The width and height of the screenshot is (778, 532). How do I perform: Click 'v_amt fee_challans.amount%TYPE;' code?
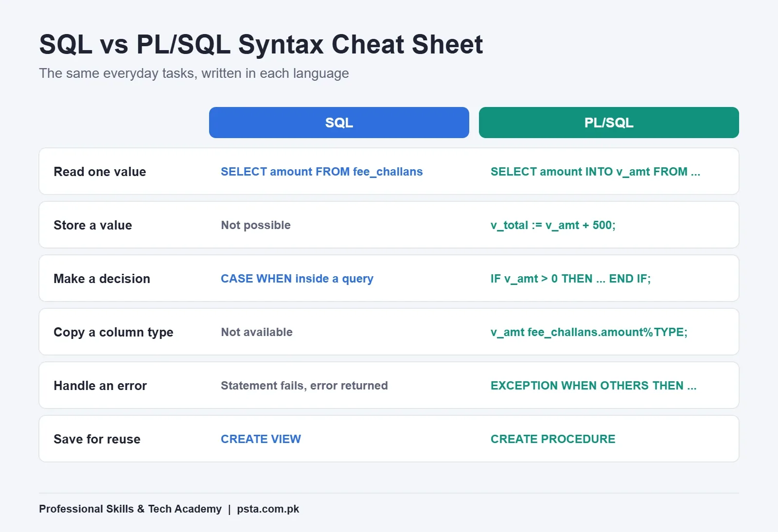(589, 332)
